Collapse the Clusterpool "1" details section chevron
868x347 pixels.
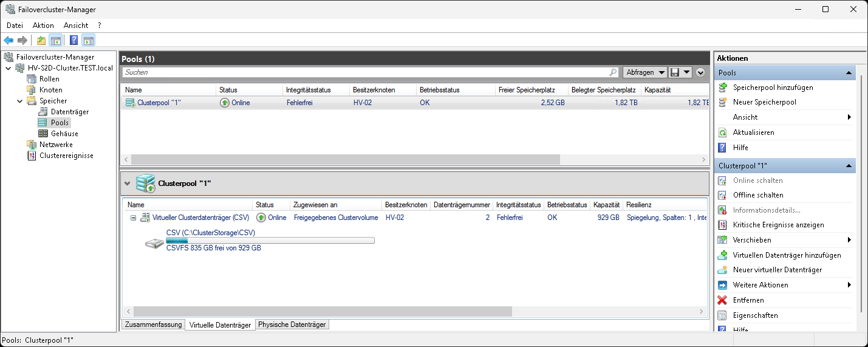pyautogui.click(x=127, y=183)
